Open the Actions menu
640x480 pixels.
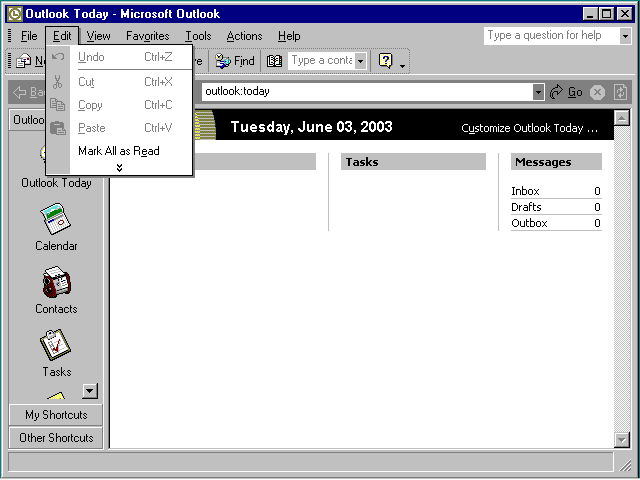pos(244,36)
